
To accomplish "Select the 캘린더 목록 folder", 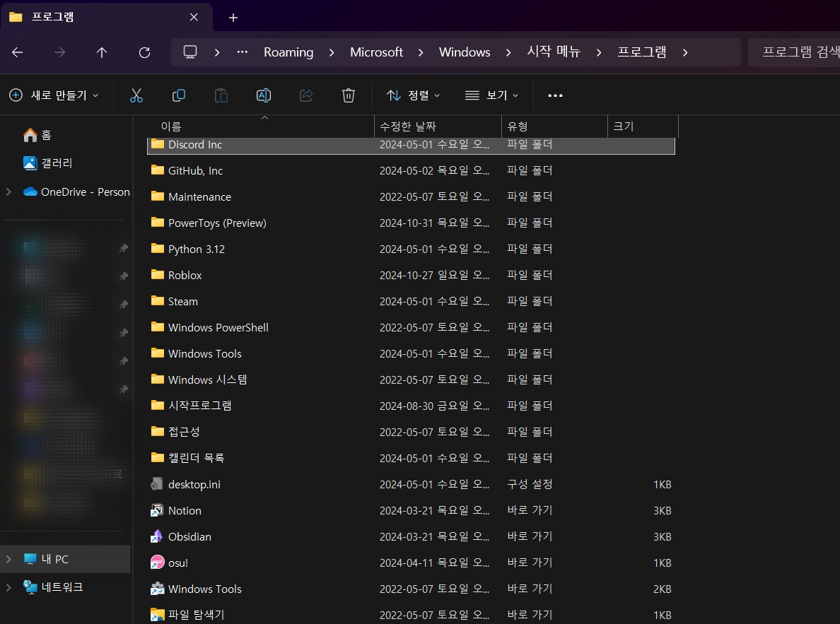I will pyautogui.click(x=411, y=458).
